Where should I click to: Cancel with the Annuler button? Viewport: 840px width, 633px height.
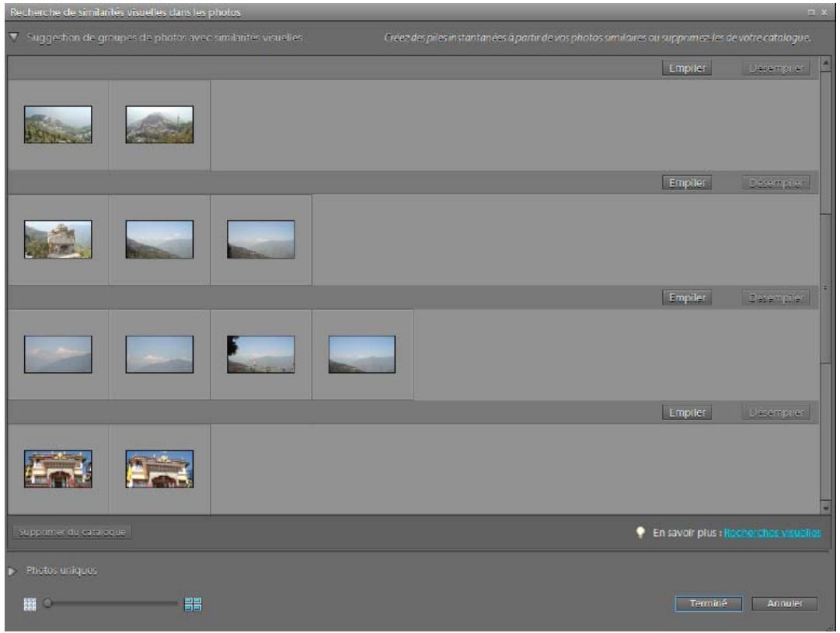(784, 603)
